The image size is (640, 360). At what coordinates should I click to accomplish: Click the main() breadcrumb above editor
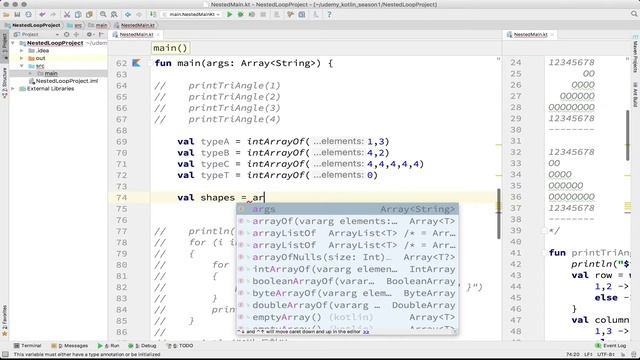point(170,48)
